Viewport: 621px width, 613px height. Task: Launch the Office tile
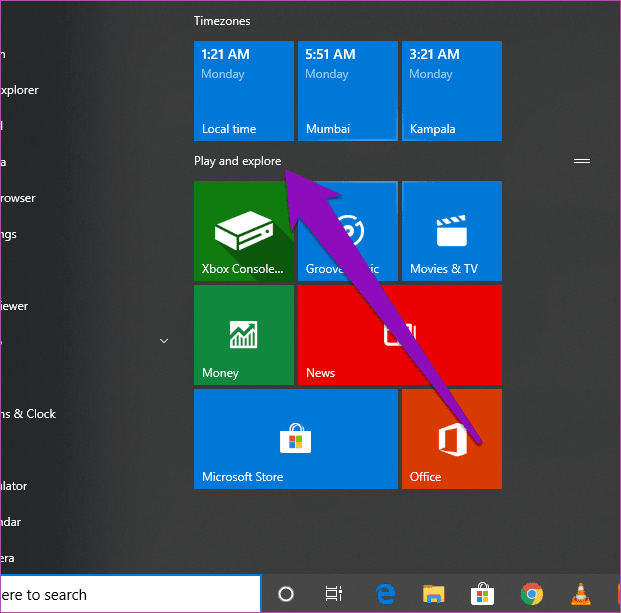click(x=452, y=439)
